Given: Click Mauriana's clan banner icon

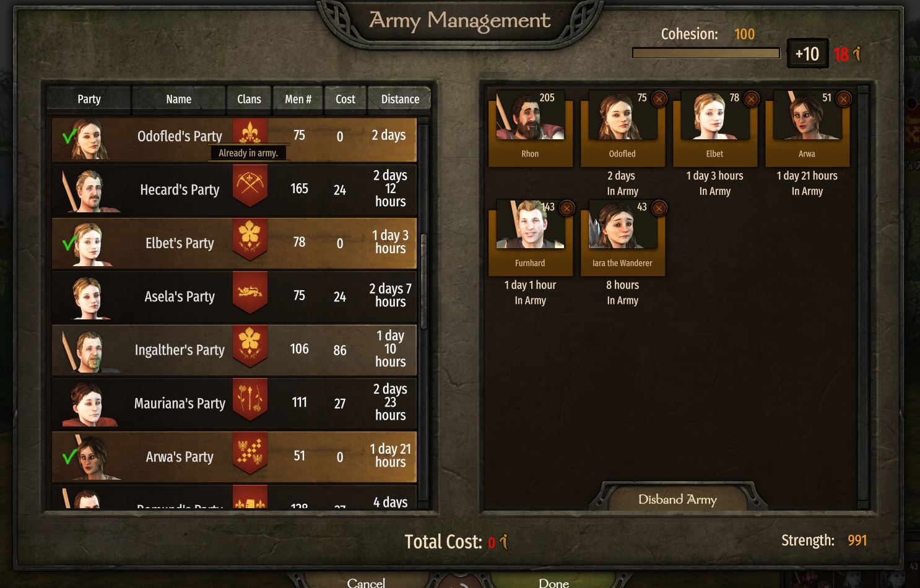Looking at the screenshot, I should coord(250,400).
